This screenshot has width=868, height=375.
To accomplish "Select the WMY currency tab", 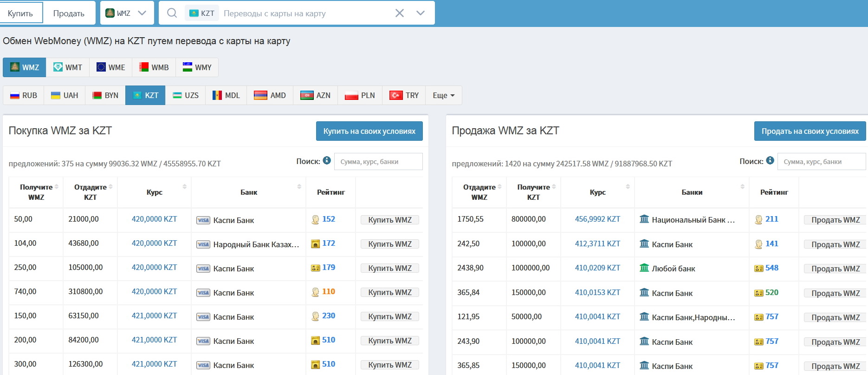I will 197,67.
